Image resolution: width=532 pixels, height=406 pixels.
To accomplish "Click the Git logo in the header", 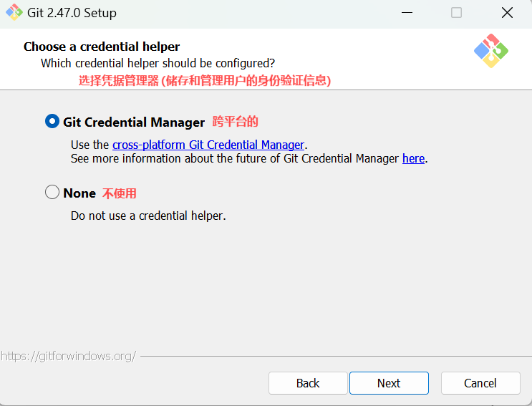I will (x=491, y=51).
